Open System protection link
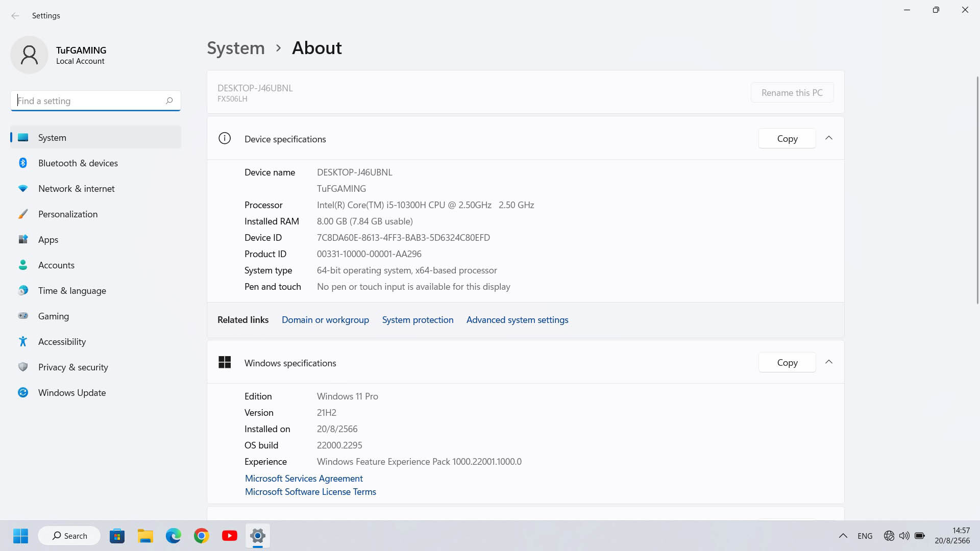This screenshot has width=980, height=551. [x=418, y=320]
